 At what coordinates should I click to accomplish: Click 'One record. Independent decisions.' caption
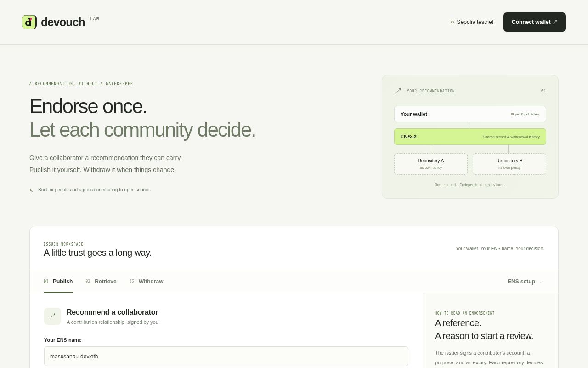coord(470,185)
